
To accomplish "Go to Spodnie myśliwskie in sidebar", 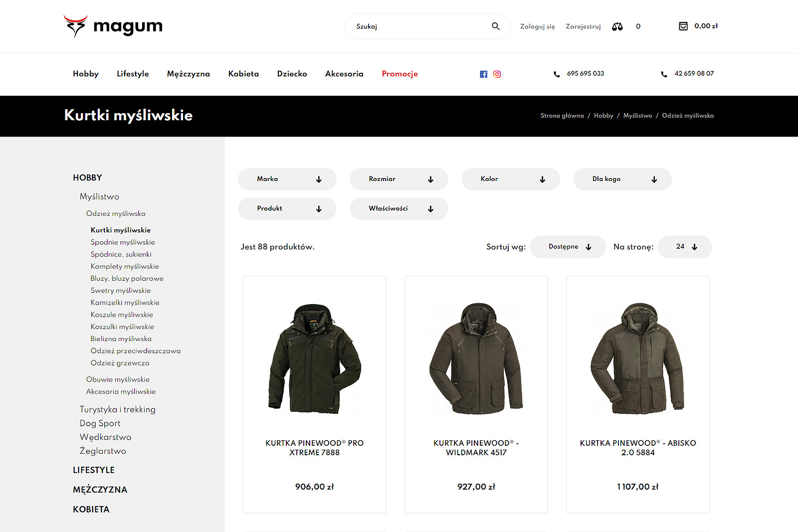I will coord(123,242).
